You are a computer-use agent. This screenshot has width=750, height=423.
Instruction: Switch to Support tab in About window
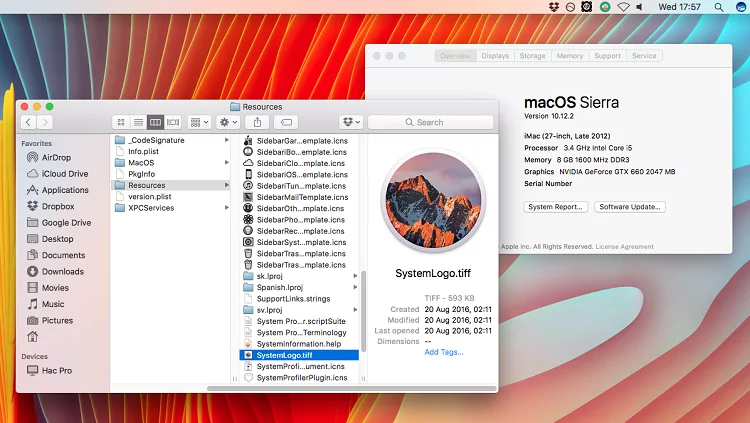point(607,56)
